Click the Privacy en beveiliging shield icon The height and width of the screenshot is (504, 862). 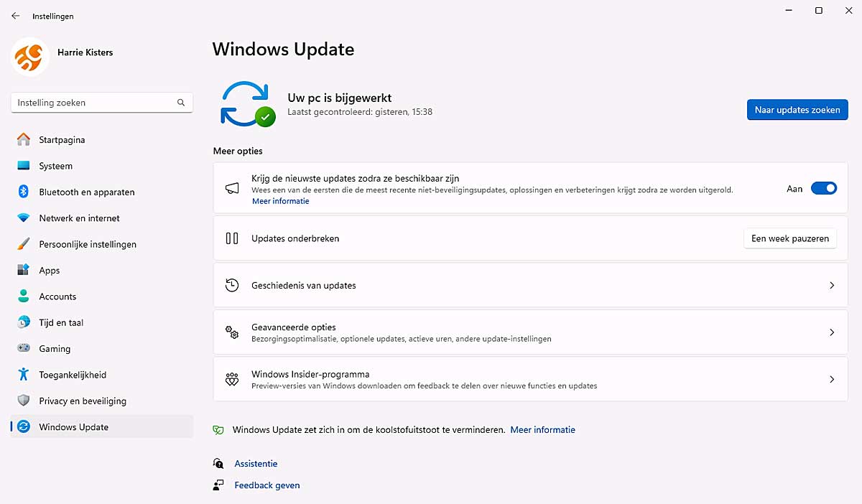point(24,401)
